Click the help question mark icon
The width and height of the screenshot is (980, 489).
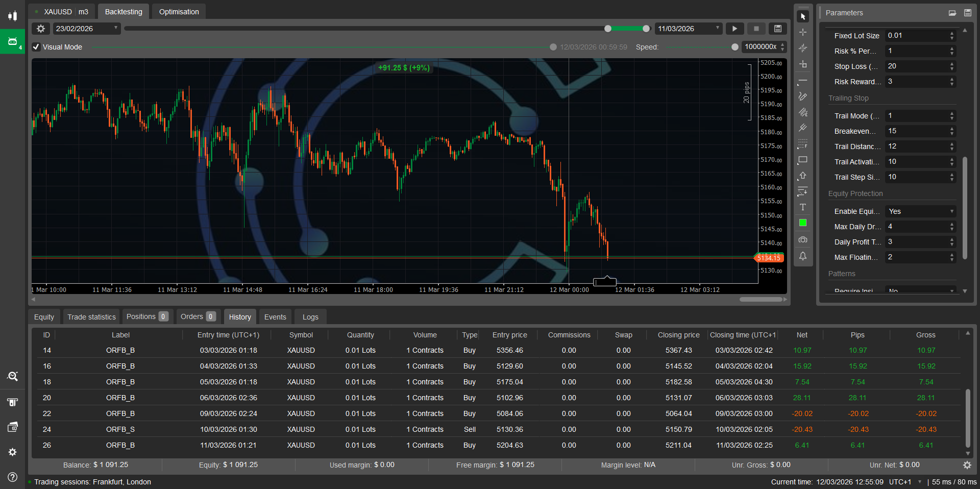[x=13, y=477]
